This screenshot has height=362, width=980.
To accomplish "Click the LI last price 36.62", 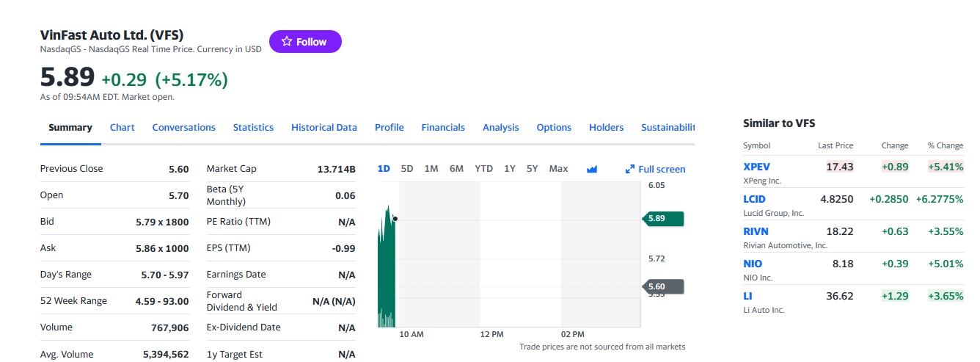I will tap(840, 296).
